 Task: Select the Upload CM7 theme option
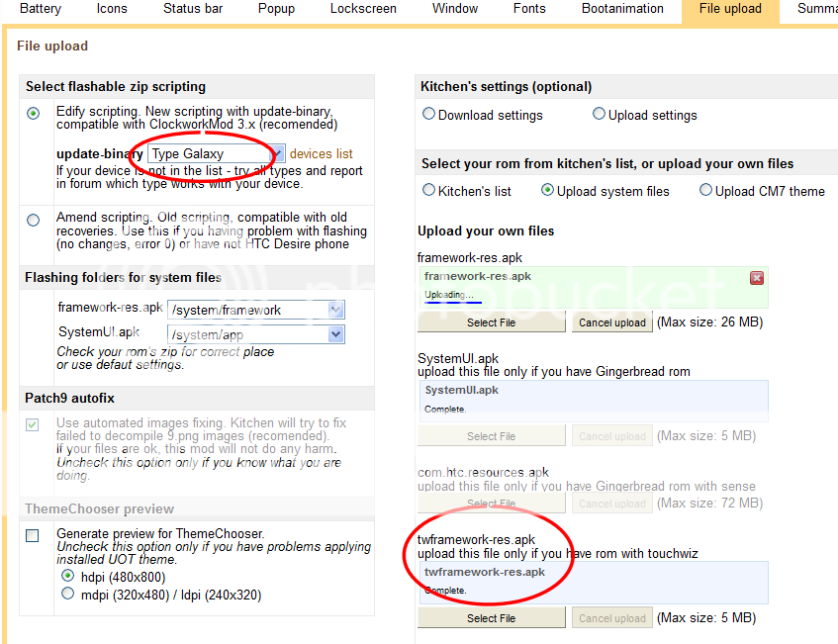(706, 191)
